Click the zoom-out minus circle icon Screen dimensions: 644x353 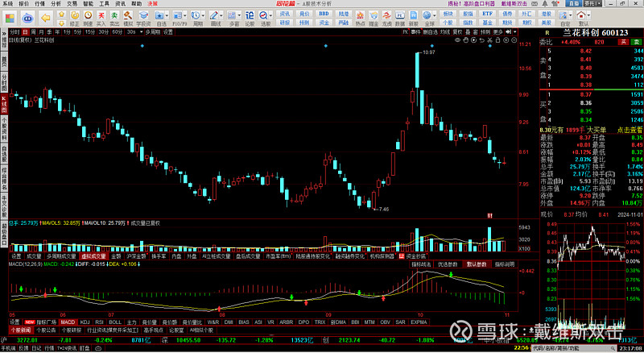tap(514, 40)
